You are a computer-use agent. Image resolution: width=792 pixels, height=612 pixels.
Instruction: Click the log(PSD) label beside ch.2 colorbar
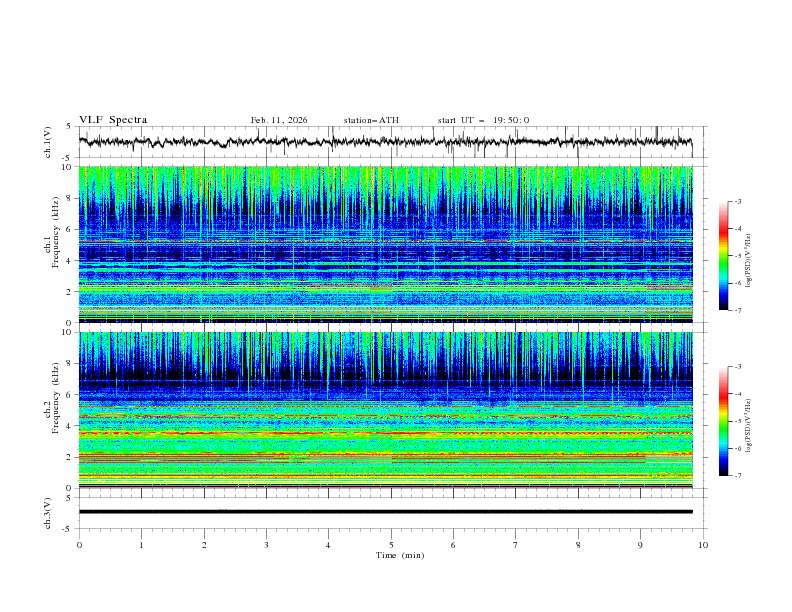tap(750, 425)
